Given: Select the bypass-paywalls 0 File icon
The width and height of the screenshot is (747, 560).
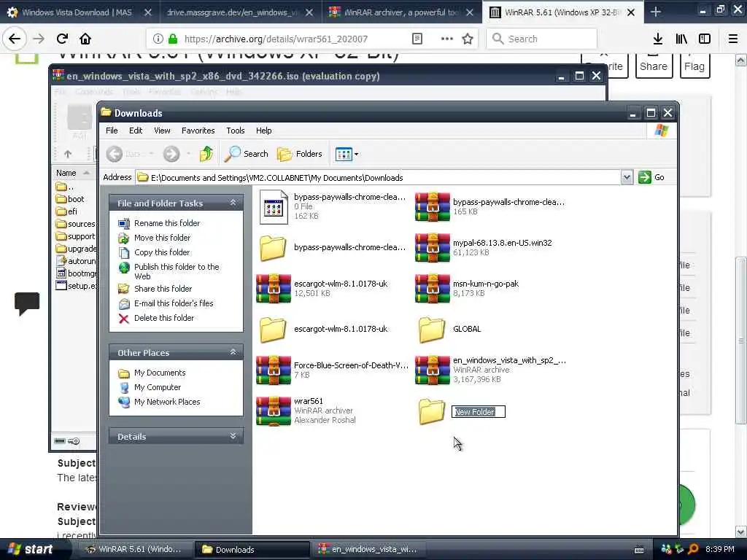Looking at the screenshot, I should 274,207.
